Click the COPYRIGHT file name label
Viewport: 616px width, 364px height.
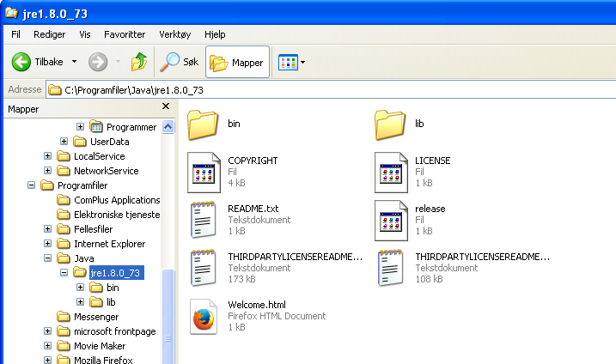[x=253, y=161]
